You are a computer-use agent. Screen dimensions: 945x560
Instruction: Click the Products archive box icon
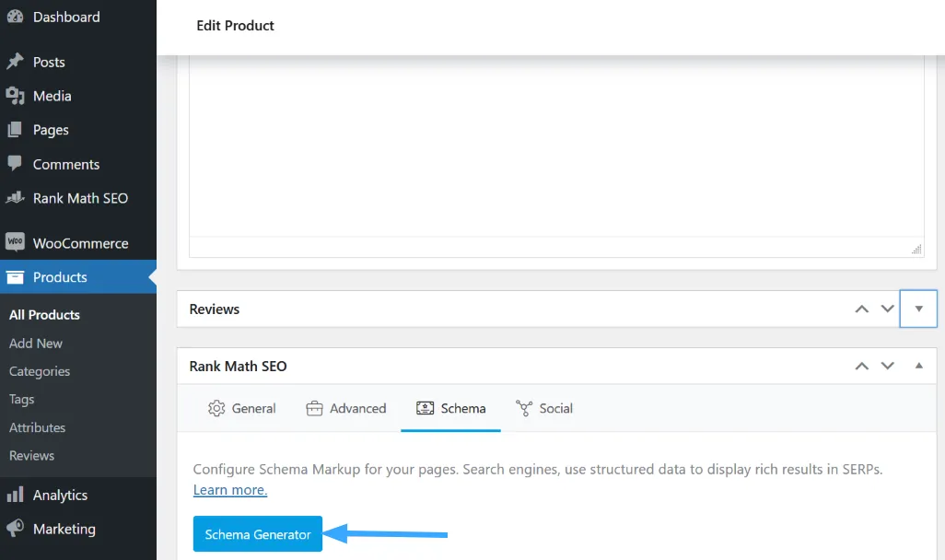(x=15, y=276)
